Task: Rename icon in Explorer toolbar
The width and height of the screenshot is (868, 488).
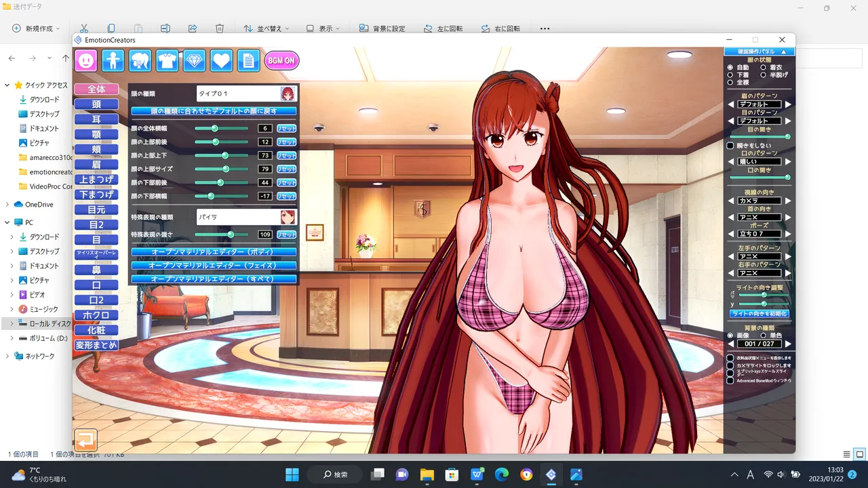Action: click(165, 28)
